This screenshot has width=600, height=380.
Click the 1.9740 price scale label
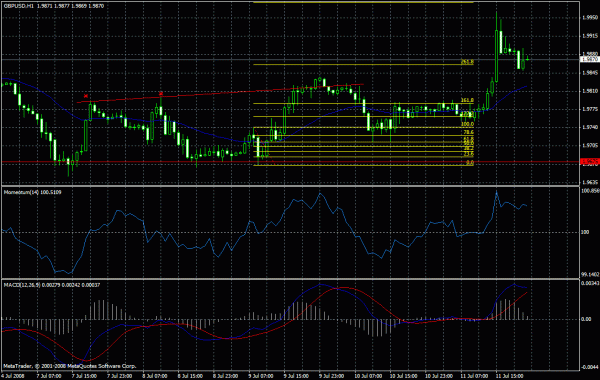(590, 127)
